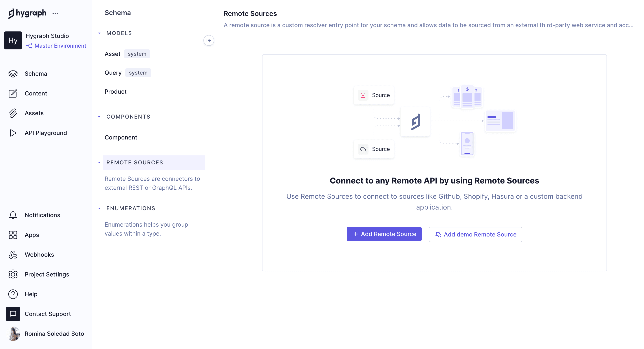Collapse the MODELS section
644x349 pixels.
pyautogui.click(x=99, y=33)
